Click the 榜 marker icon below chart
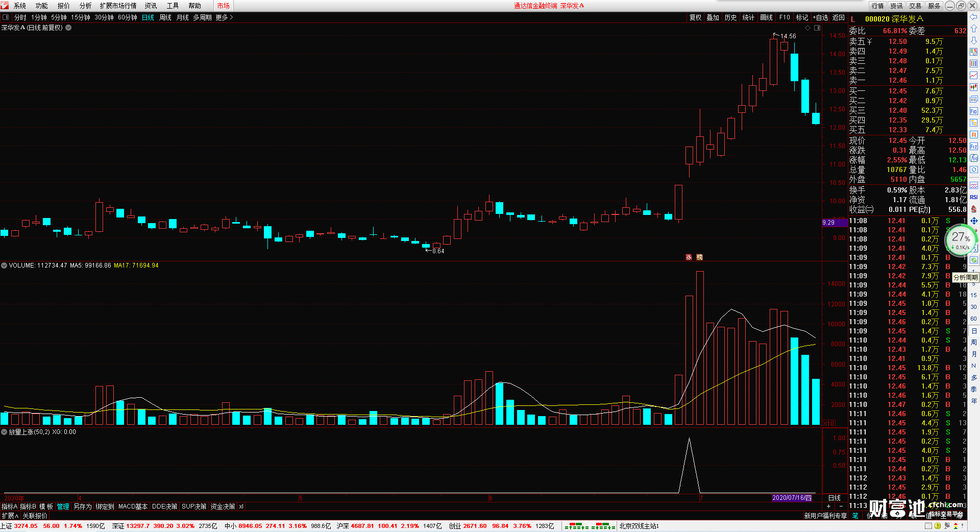This screenshot has width=980, height=532. (x=700, y=257)
